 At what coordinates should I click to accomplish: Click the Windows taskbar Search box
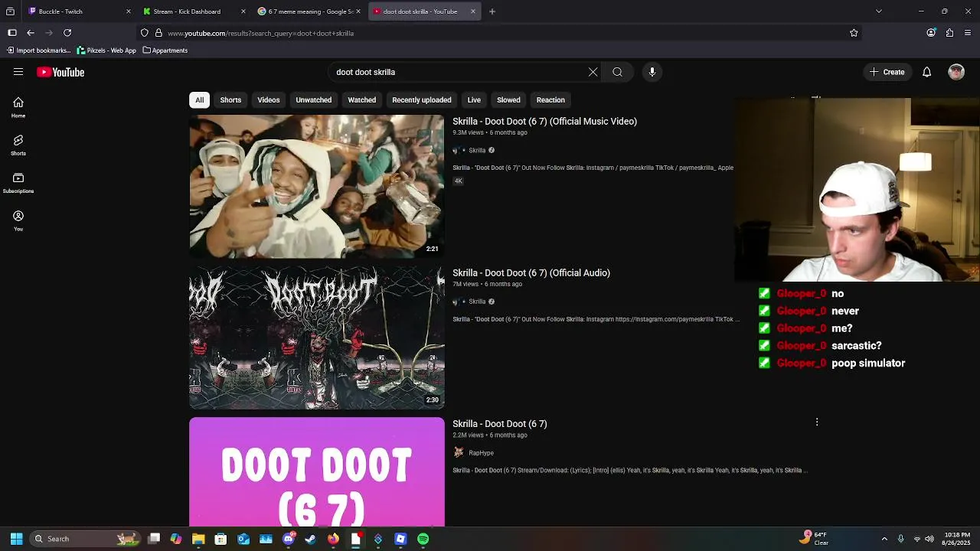click(86, 539)
